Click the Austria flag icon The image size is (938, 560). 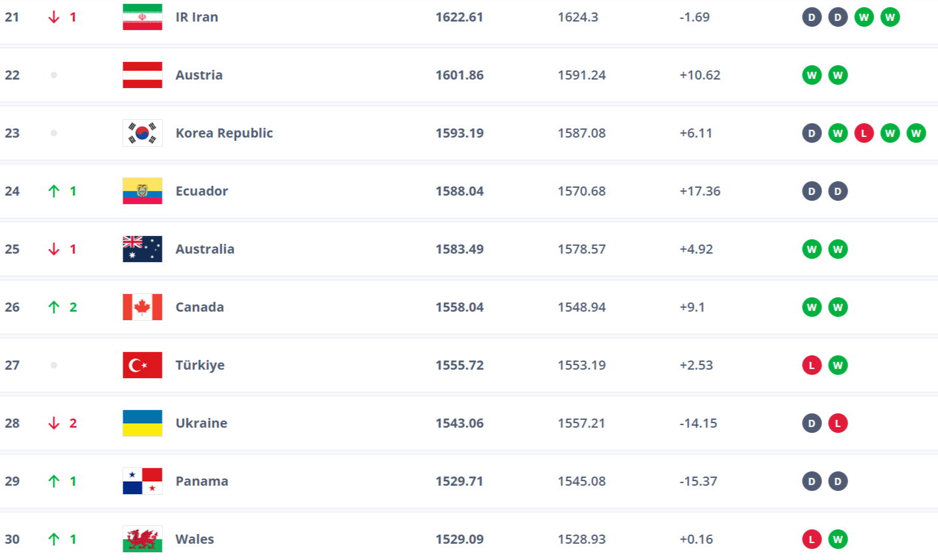point(142,75)
